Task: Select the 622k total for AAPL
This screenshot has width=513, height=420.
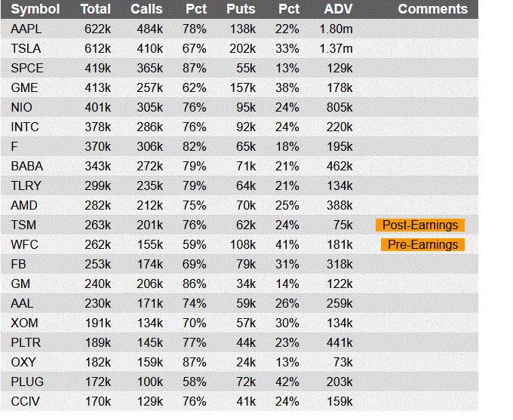Action: pos(97,29)
